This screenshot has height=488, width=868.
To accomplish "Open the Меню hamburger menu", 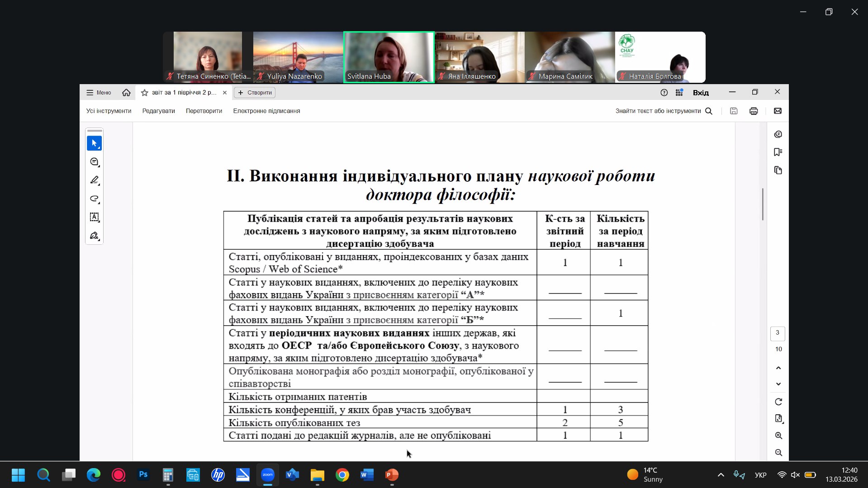I will click(x=99, y=93).
